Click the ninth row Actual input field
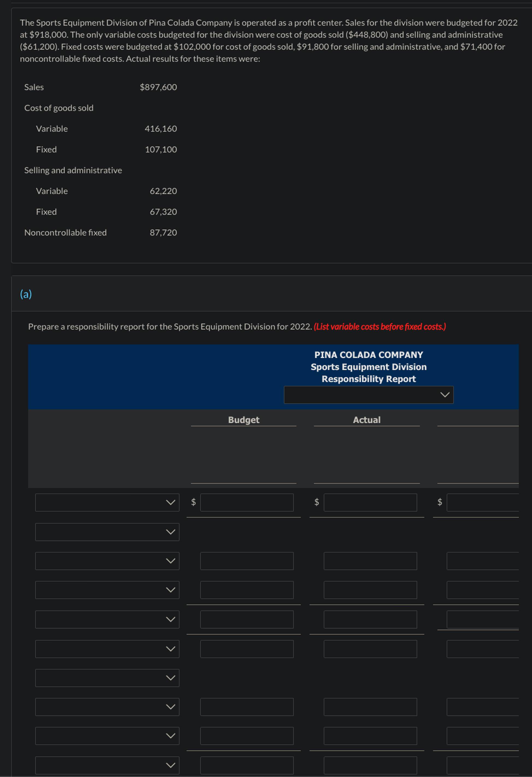 tap(370, 735)
